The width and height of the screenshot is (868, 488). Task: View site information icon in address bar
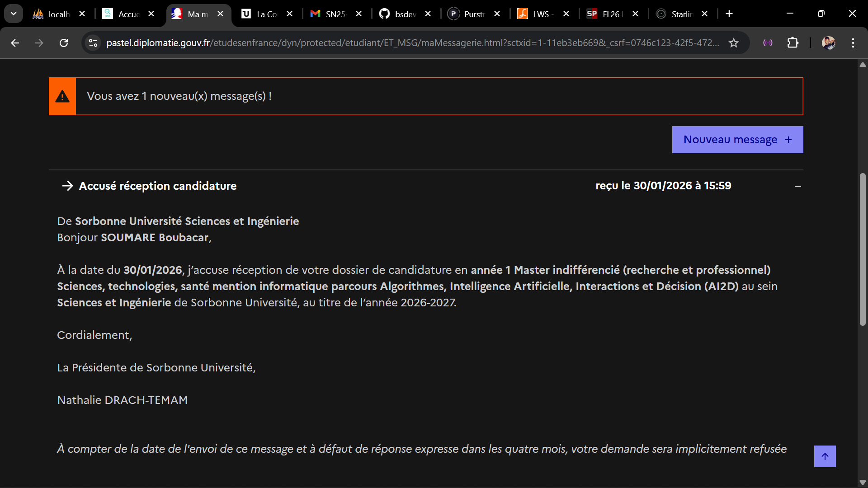[93, 43]
